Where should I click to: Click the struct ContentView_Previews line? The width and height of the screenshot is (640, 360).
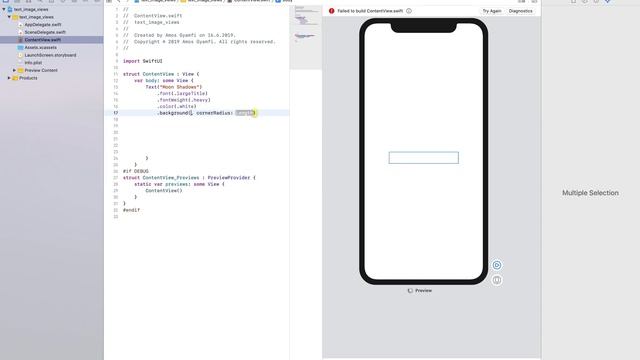click(x=189, y=178)
